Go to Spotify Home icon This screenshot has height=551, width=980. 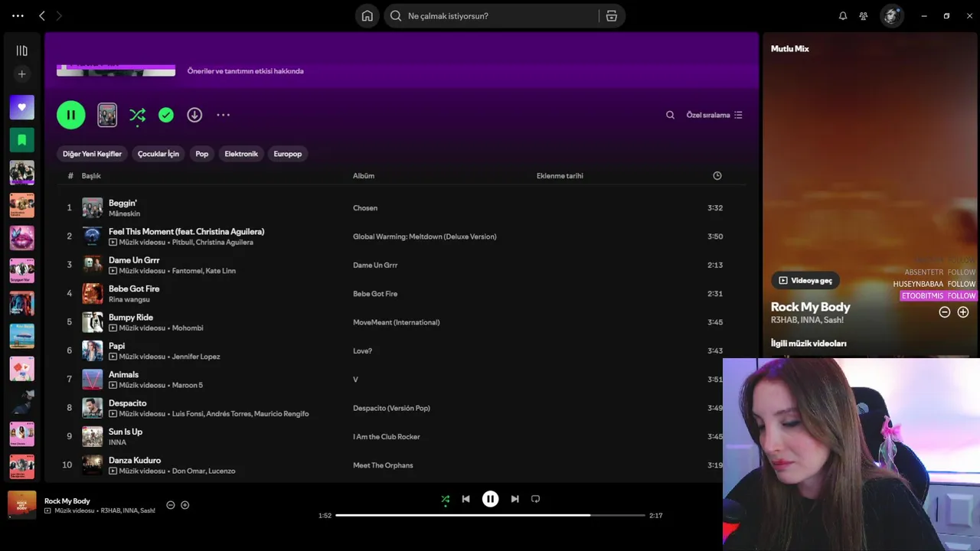[x=367, y=16]
